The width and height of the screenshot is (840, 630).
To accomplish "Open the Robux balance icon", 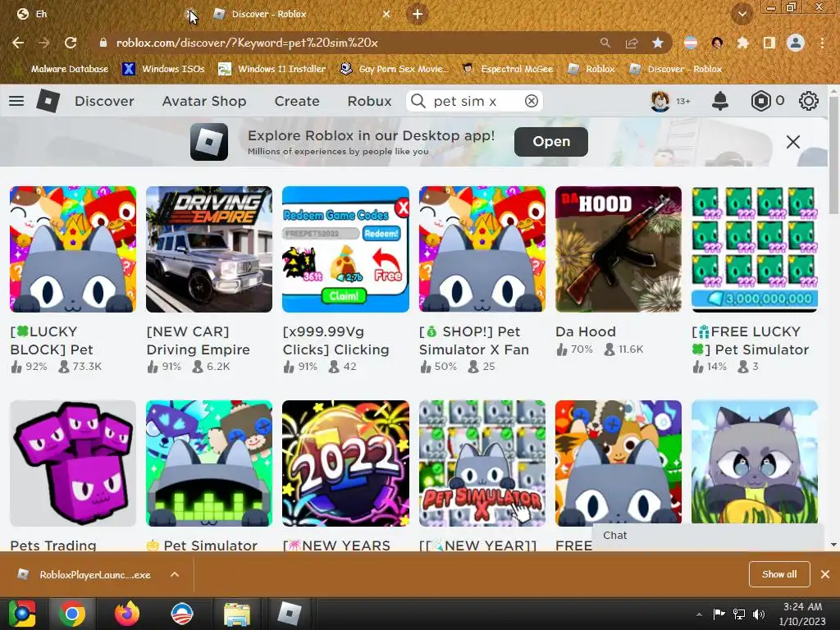I will point(760,101).
